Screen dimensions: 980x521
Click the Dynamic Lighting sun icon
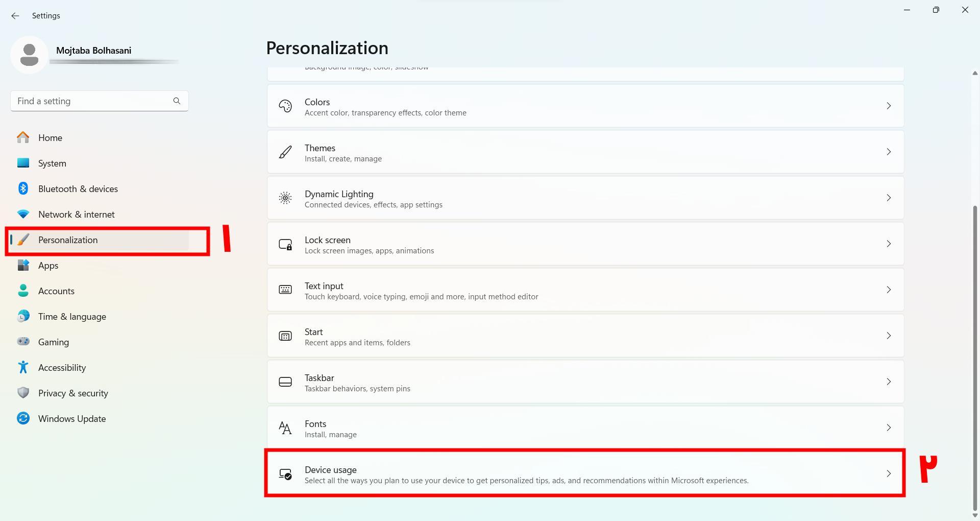pos(285,198)
